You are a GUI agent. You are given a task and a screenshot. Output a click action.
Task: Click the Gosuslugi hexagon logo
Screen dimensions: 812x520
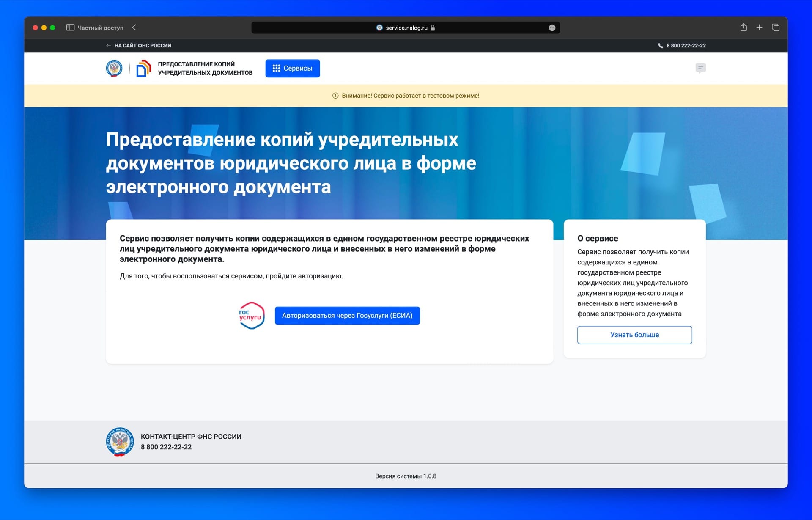[x=252, y=316]
